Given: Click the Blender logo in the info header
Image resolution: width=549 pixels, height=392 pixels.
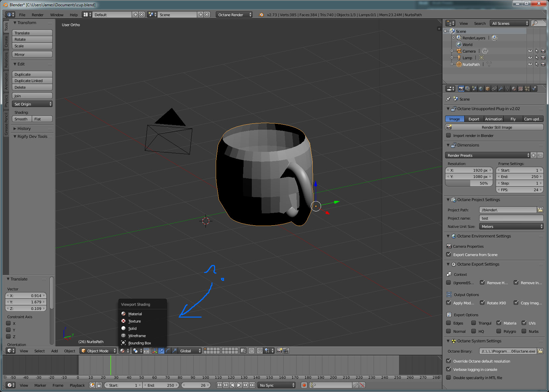Looking at the screenshot, I should 261,15.
